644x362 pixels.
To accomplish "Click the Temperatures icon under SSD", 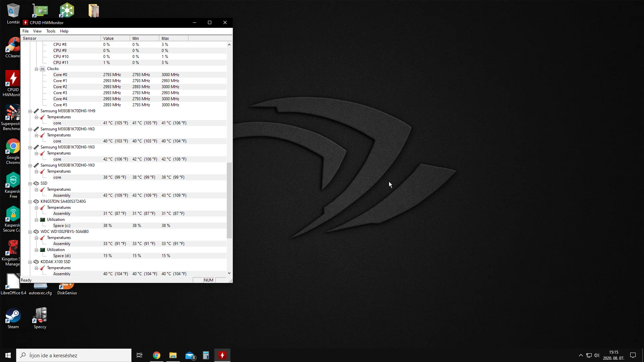I will 43,189.
